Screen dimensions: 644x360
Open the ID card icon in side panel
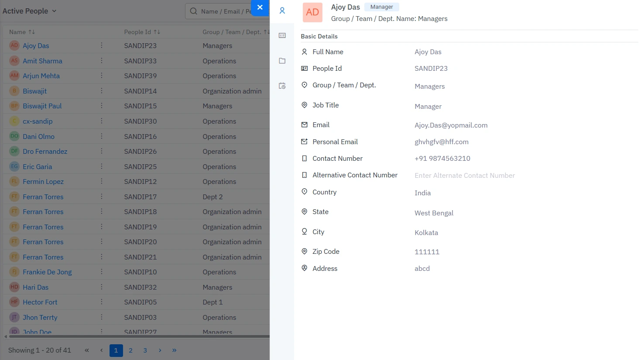[x=282, y=35]
